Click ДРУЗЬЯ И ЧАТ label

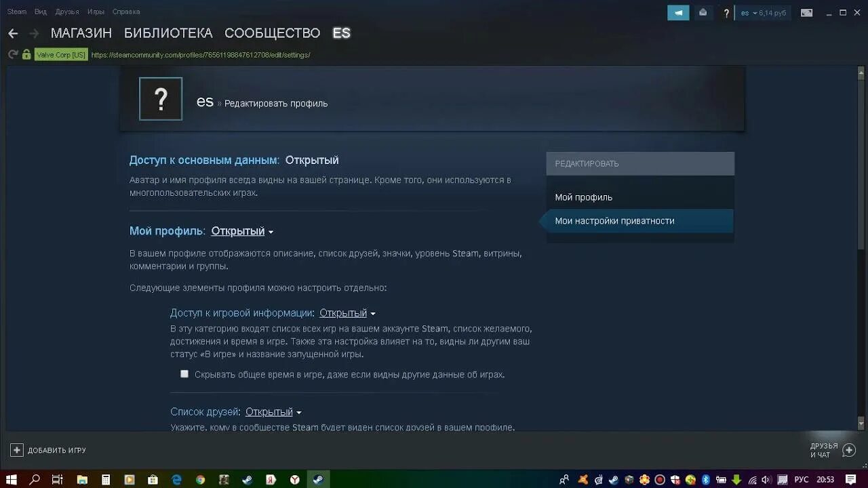coord(824,450)
